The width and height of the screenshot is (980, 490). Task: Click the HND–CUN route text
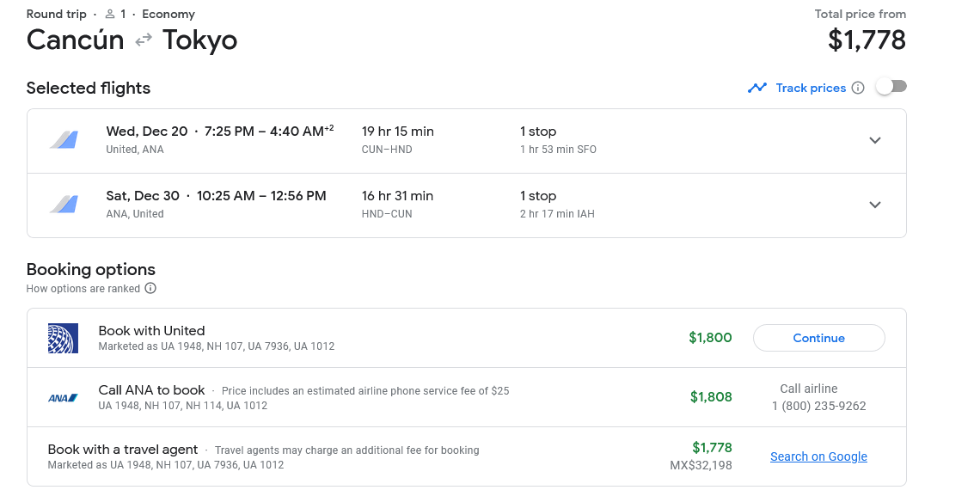coord(386,214)
